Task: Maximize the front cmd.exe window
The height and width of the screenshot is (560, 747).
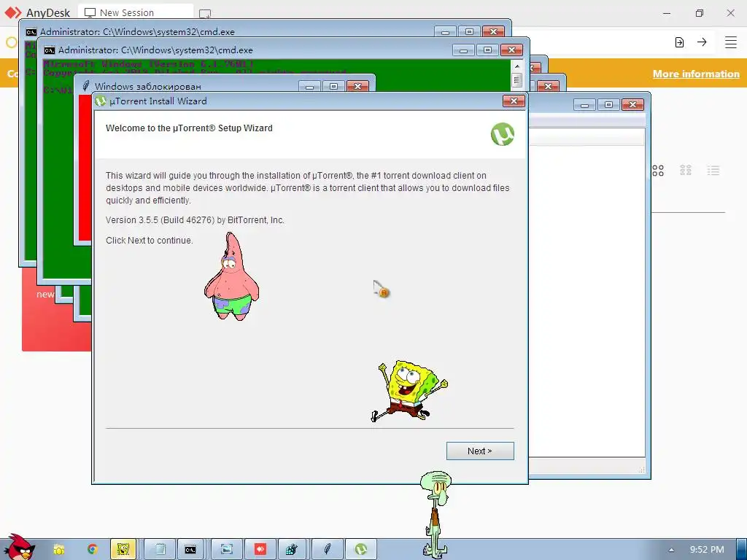Action: click(487, 50)
